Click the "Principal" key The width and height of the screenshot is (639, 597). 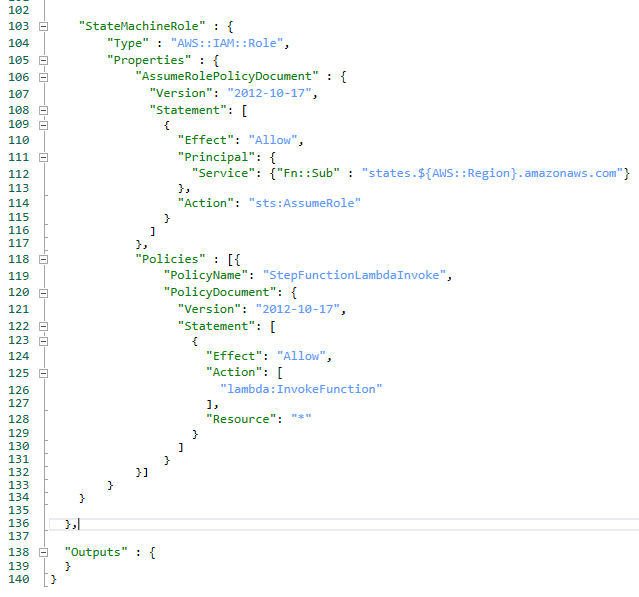[x=216, y=157]
